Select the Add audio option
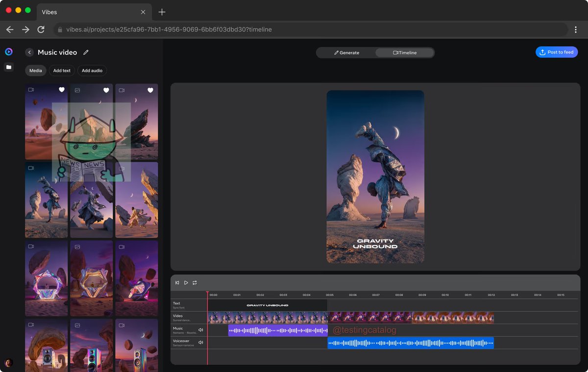This screenshot has height=372, width=588. click(x=92, y=70)
